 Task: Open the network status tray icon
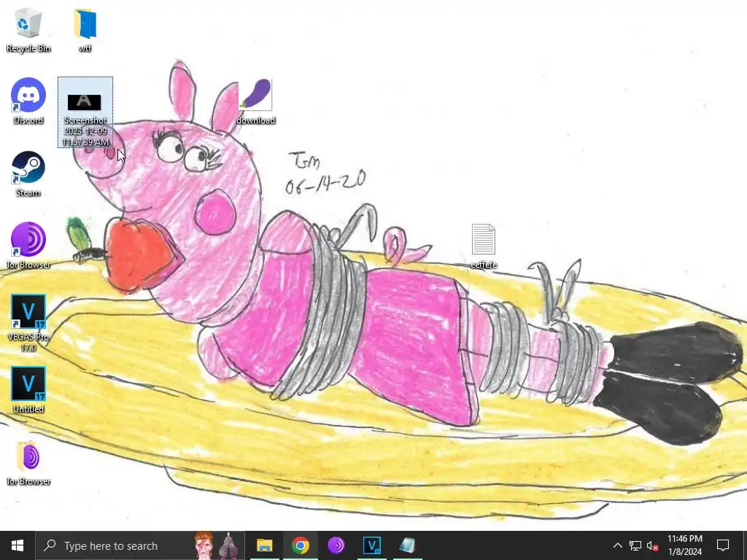click(635, 545)
